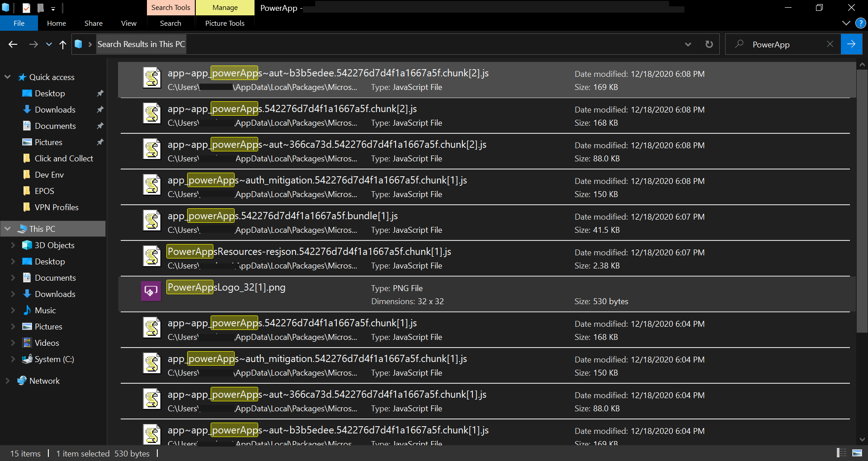Switch to details view in status bar
Screen dimensions: 868x461
coord(841,453)
